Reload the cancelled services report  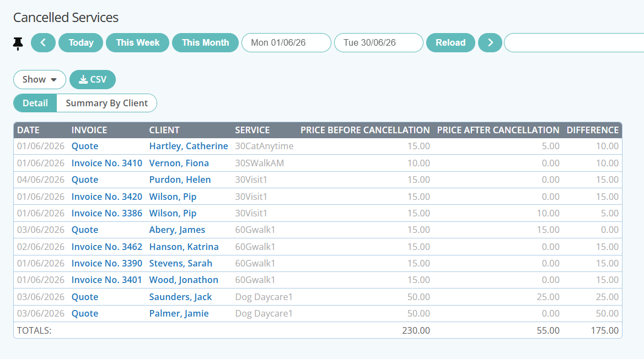point(450,42)
